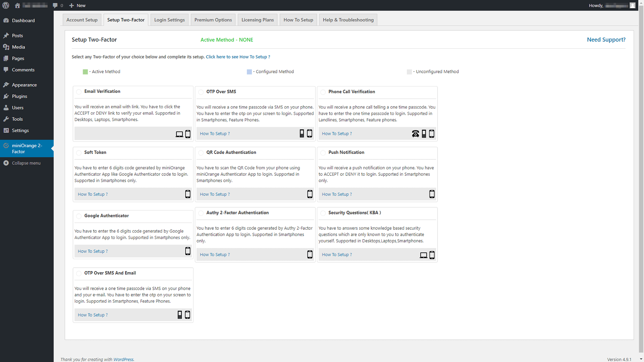Click the laptop icon in Security Questions card

coord(423,255)
